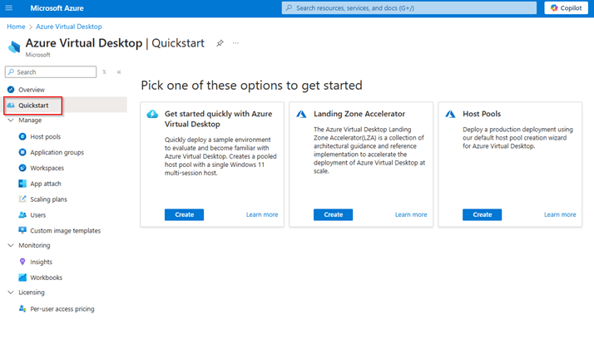Screen dimensions: 594x364
Task: Select Per-user access pricing menu item
Action: (x=62, y=308)
